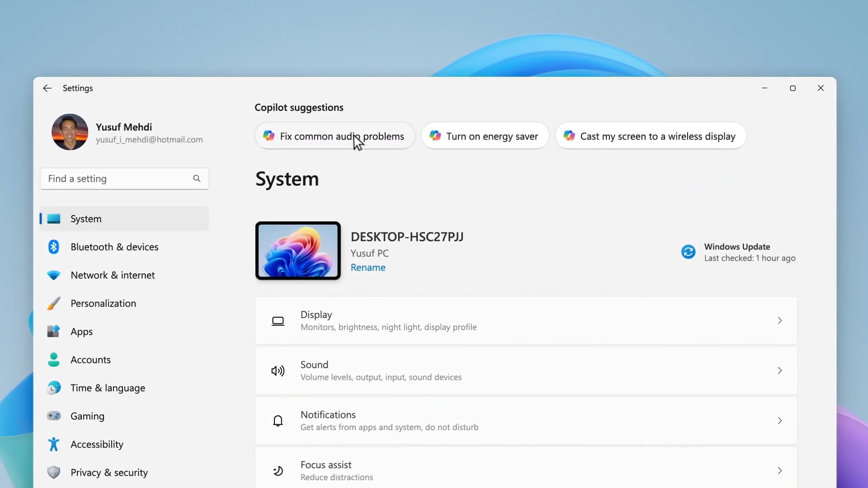Click Copilot icon on energy saver chip
The image size is (868, 488).
pos(435,136)
